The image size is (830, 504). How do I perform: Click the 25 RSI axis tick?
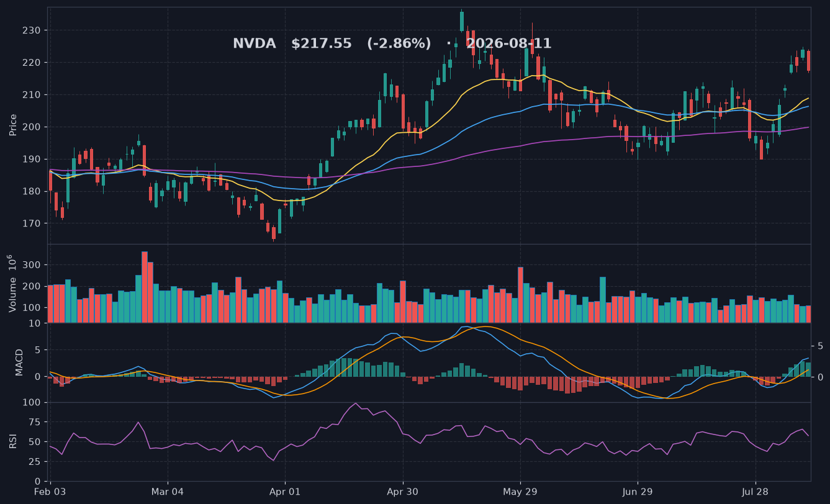[35, 462]
